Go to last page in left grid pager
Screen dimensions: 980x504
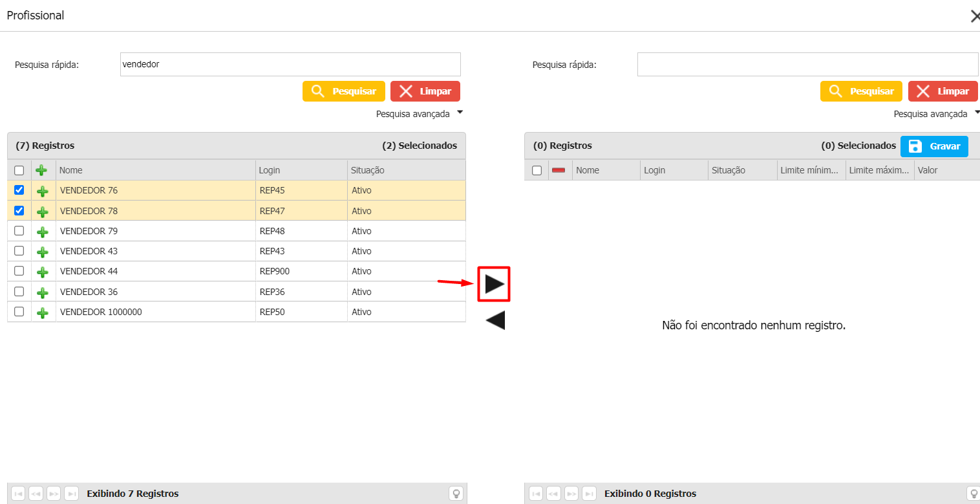72,494
